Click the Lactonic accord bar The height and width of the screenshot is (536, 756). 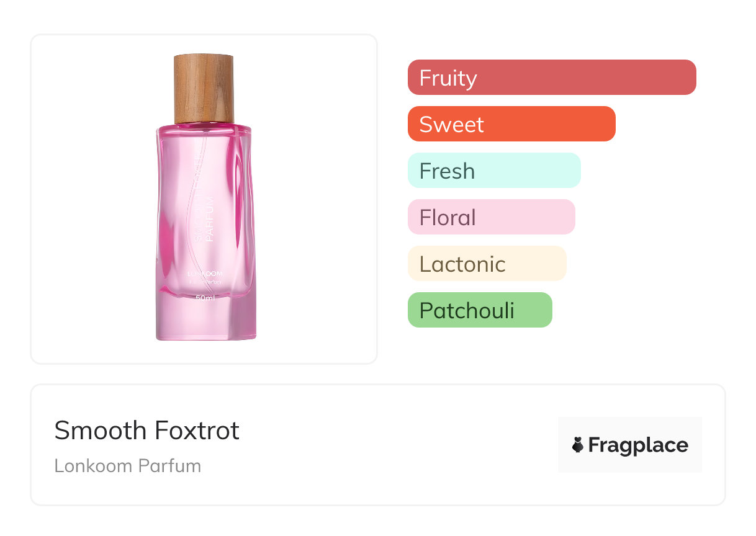487,264
